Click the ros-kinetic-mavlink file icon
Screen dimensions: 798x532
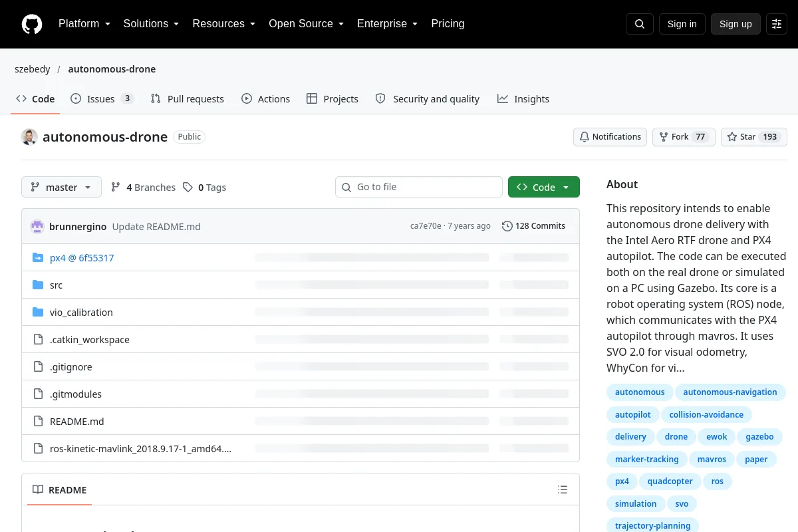pos(38,448)
